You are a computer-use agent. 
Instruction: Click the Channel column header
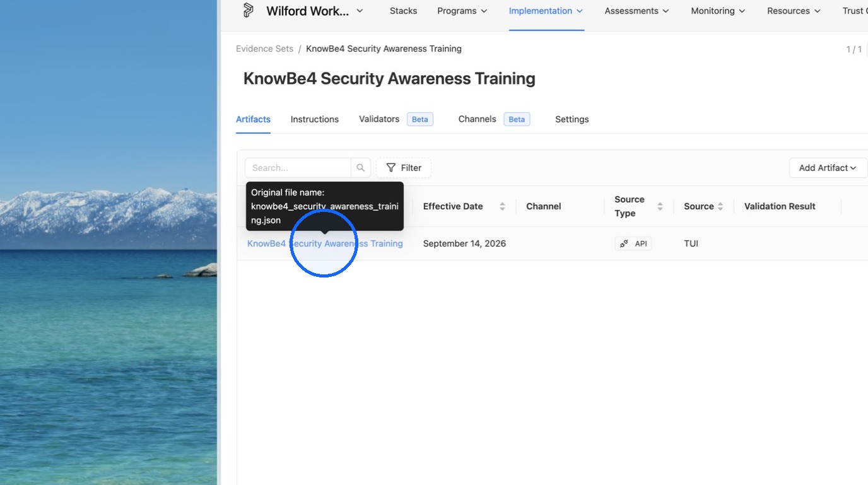coord(544,206)
